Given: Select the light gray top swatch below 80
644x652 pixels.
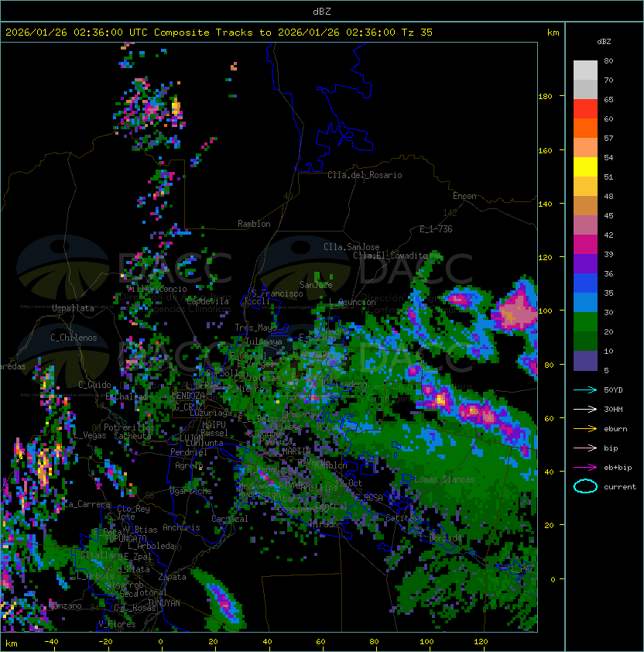Looking at the screenshot, I should pos(585,70).
